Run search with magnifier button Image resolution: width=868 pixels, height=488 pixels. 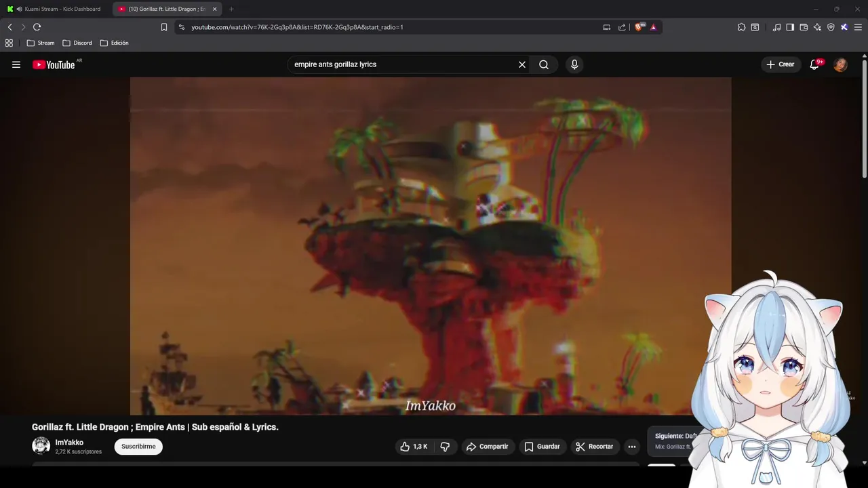pos(544,64)
